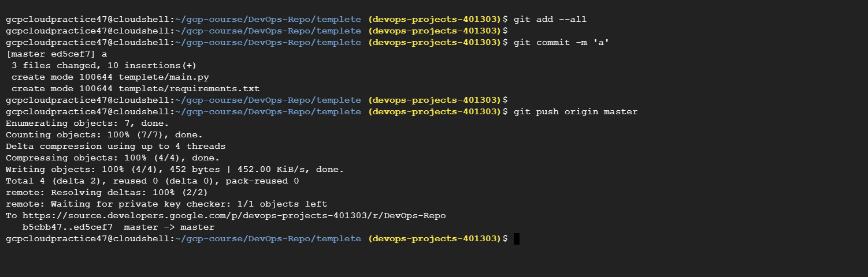Screen dimensions: 868x277
Task: Click the 'git push origin master' command
Action: point(575,112)
